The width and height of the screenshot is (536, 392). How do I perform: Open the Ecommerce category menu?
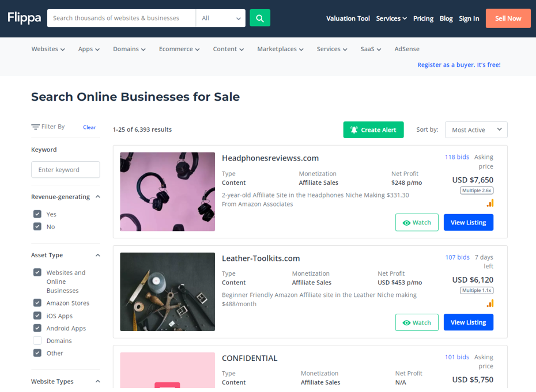(179, 49)
